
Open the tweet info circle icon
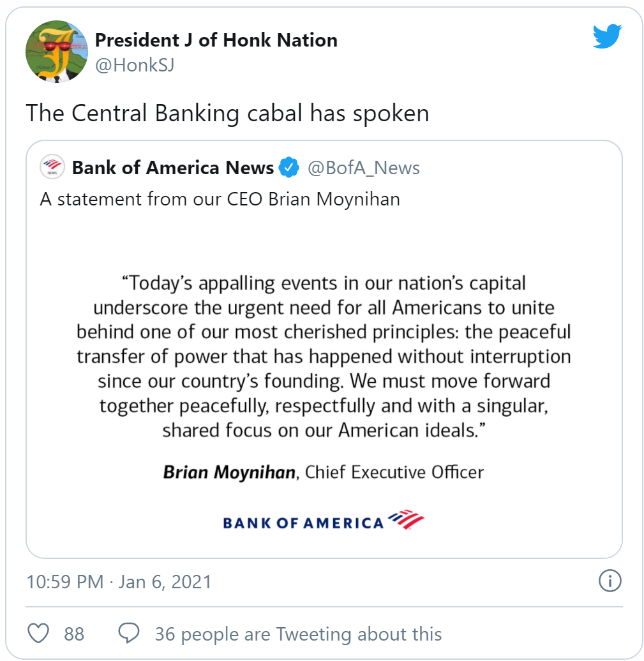610,581
